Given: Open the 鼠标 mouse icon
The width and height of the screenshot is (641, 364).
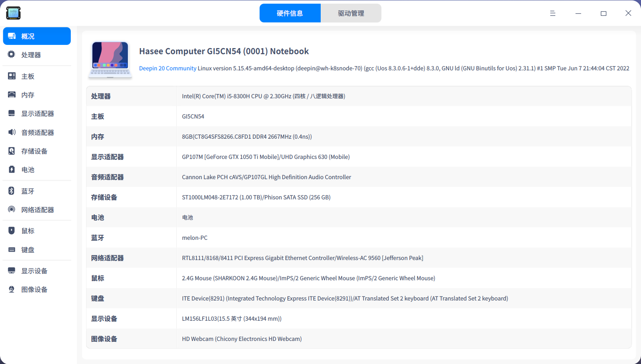Looking at the screenshot, I should point(12,231).
